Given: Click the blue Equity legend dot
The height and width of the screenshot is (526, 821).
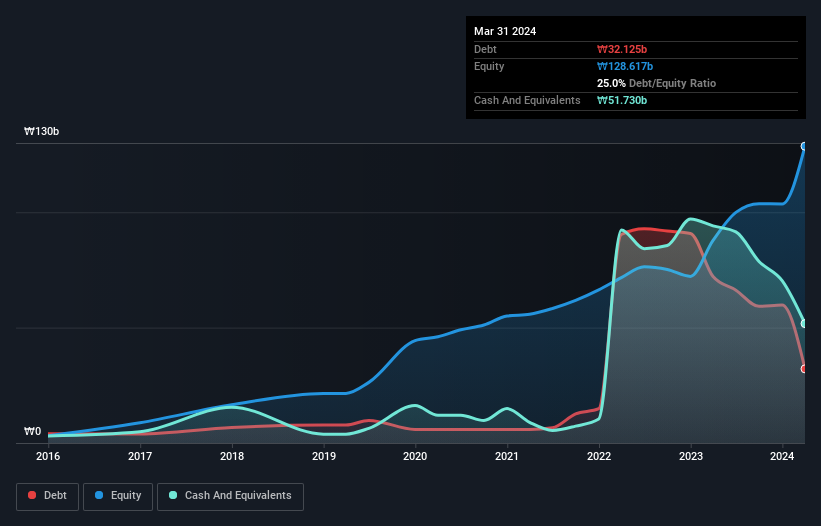Looking at the screenshot, I should (x=99, y=495).
